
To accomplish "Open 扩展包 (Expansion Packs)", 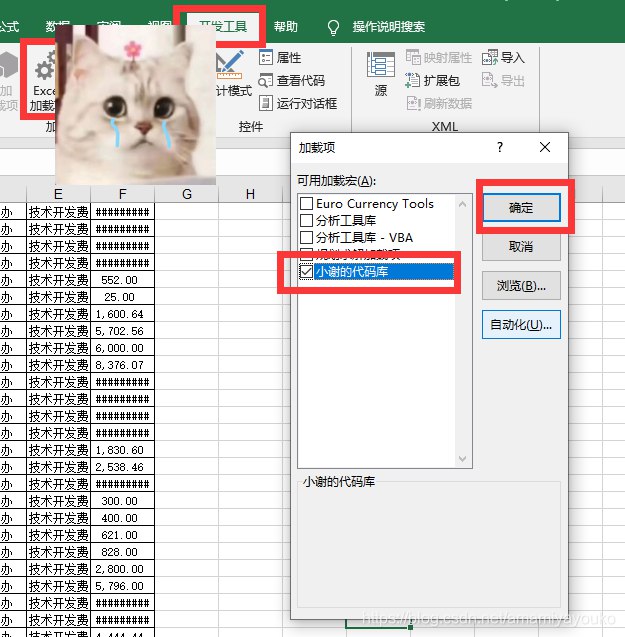I will coord(432,81).
